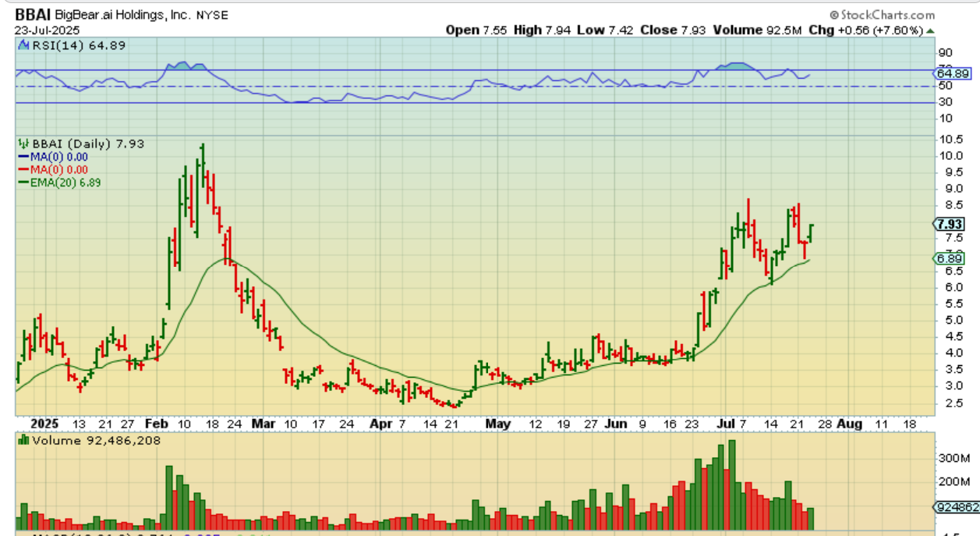Click the red MA(0) 0.00 legend text
Viewport: 980px width, 536px height.
pos(58,169)
